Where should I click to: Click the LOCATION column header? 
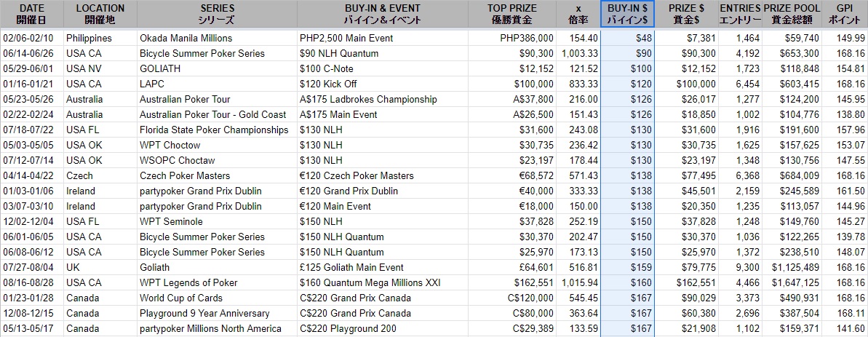pyautogui.click(x=100, y=14)
